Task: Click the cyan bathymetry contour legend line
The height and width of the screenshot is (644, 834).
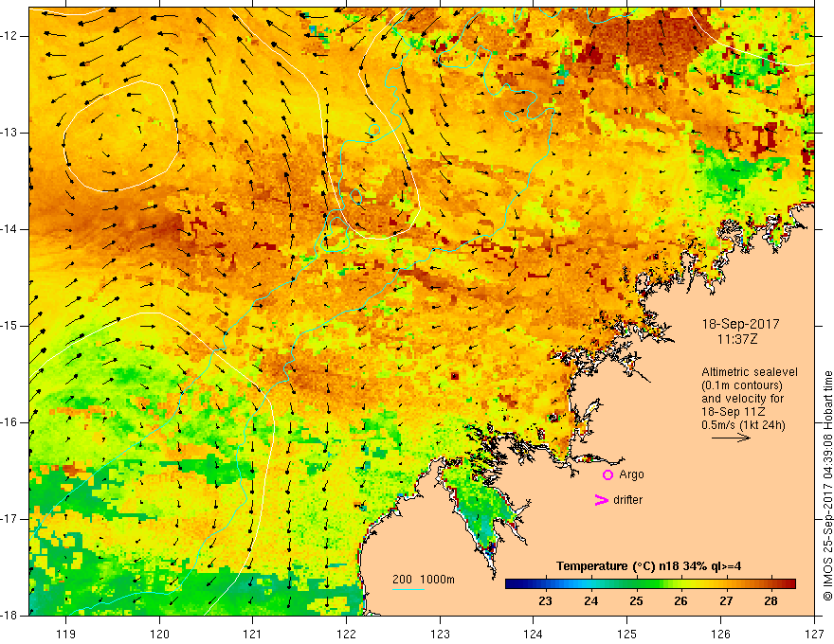Action: [408, 589]
